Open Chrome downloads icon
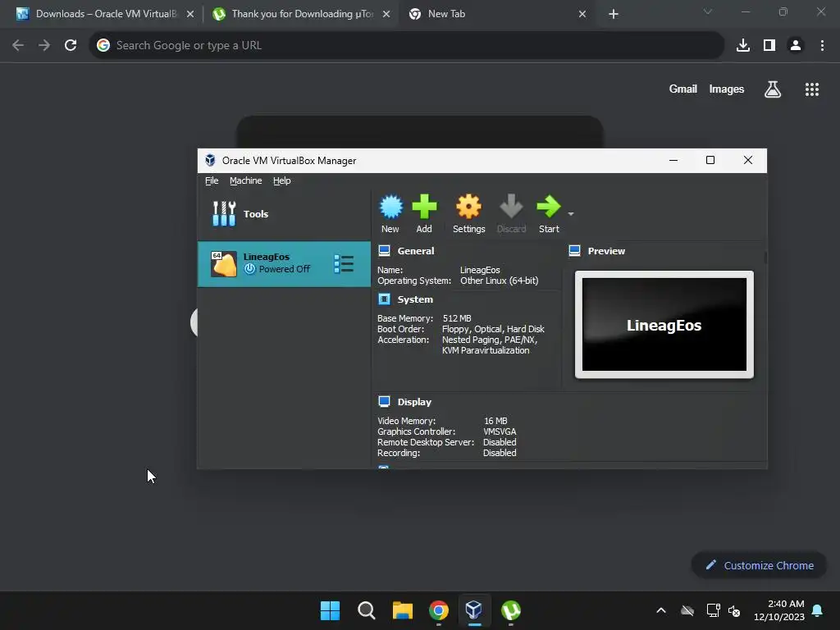Image resolution: width=840 pixels, height=630 pixels. (743, 46)
